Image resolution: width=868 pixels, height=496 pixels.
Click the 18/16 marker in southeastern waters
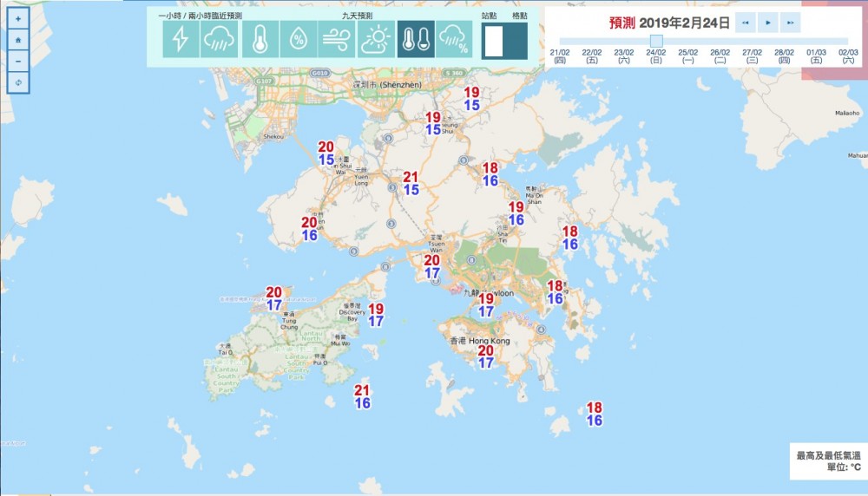click(594, 414)
